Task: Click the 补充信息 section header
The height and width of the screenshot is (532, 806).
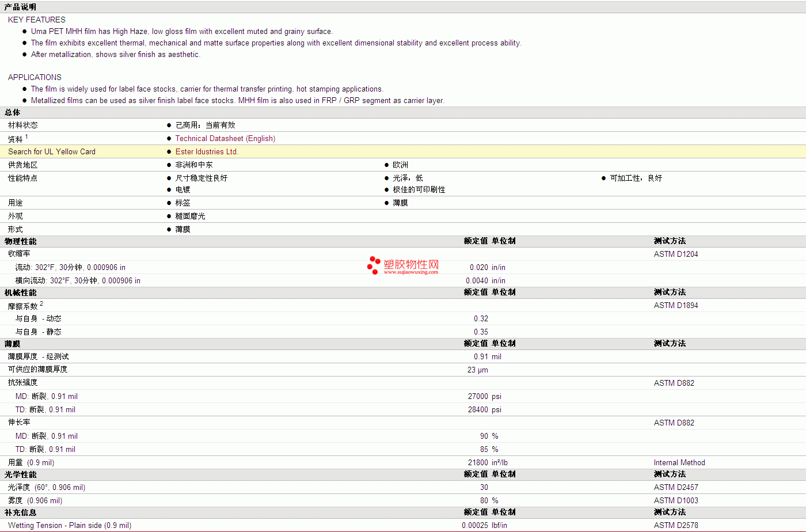Action: coord(20,512)
